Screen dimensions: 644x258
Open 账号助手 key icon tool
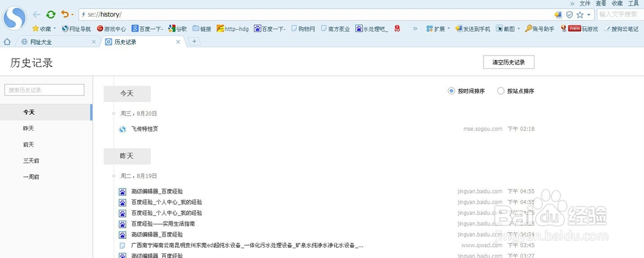(x=540, y=29)
